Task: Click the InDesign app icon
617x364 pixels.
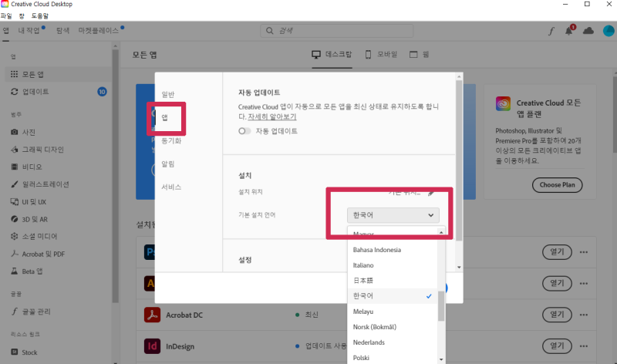Action: (x=152, y=346)
